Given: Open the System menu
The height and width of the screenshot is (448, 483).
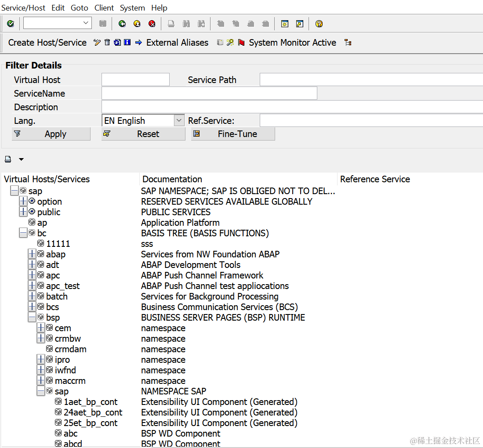Looking at the screenshot, I should coord(132,8).
